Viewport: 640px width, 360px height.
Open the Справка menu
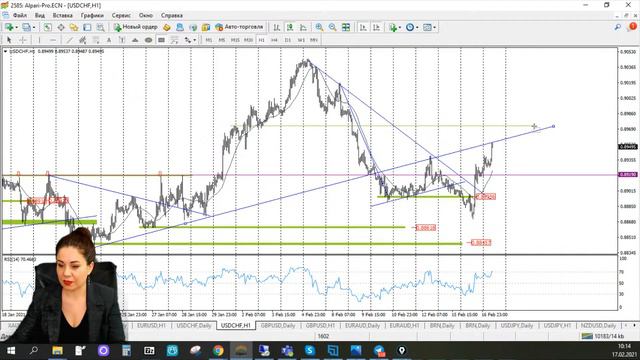tap(171, 16)
